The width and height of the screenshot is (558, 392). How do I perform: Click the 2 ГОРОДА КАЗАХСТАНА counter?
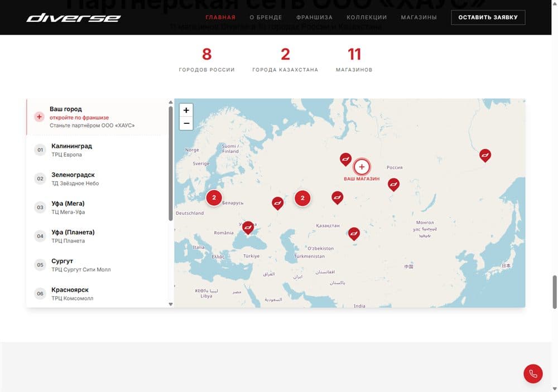point(285,60)
